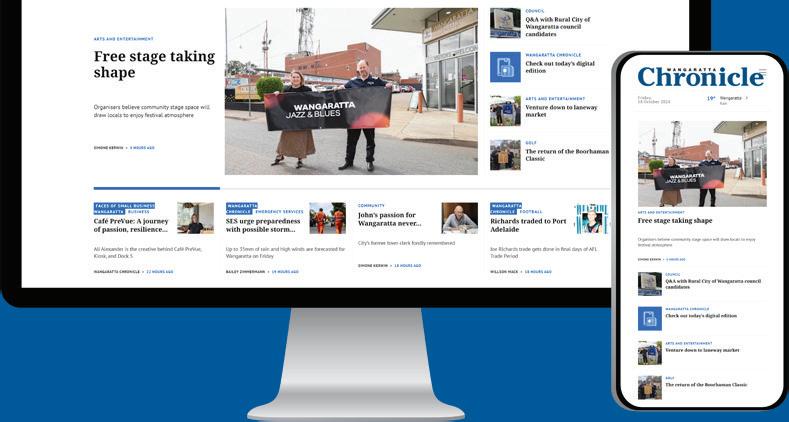Open the 'Café PreVue: A journey' article
The image size is (789, 422).
131,225
